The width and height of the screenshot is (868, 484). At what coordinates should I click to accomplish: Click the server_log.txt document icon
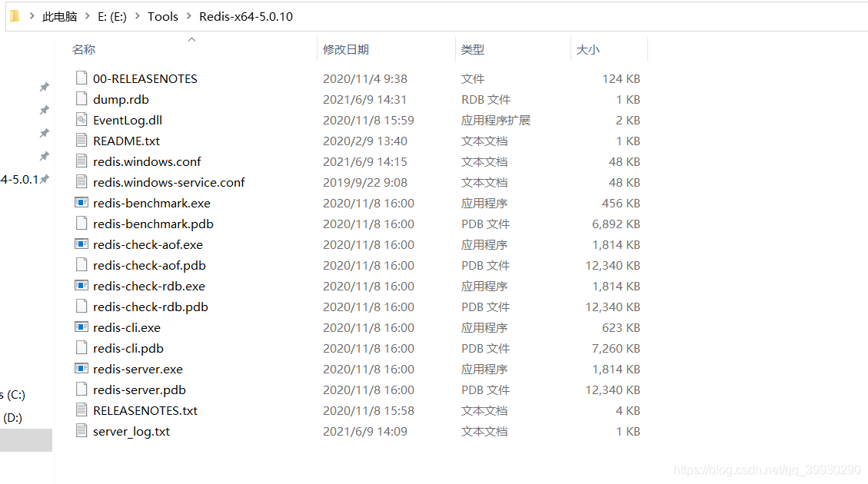81,431
